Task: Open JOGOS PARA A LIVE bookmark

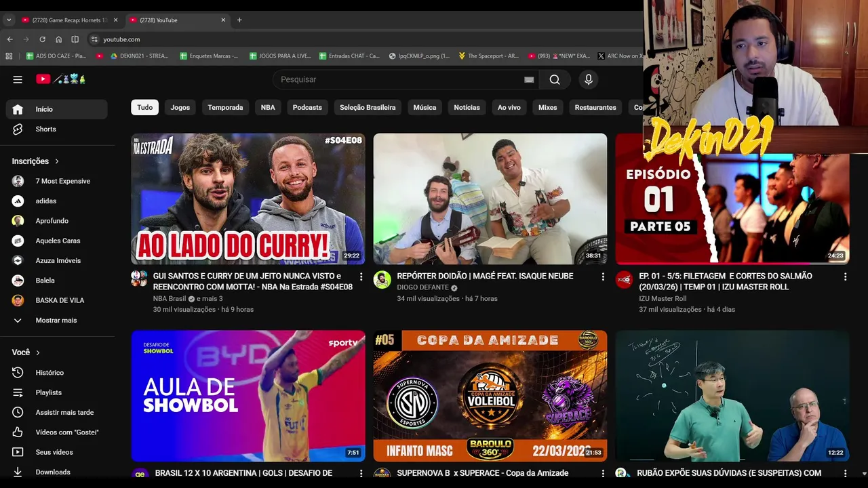Action: point(280,56)
